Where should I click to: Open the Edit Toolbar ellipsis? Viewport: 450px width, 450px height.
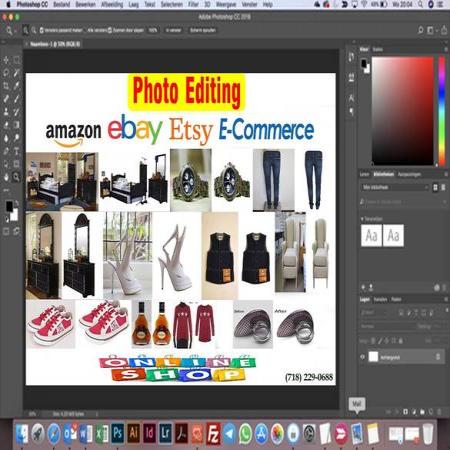click(6, 190)
